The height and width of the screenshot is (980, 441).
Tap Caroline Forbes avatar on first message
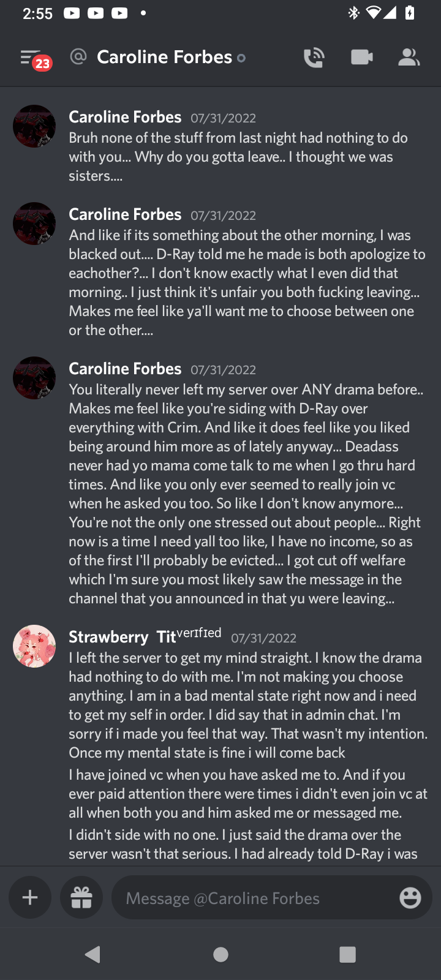(34, 126)
